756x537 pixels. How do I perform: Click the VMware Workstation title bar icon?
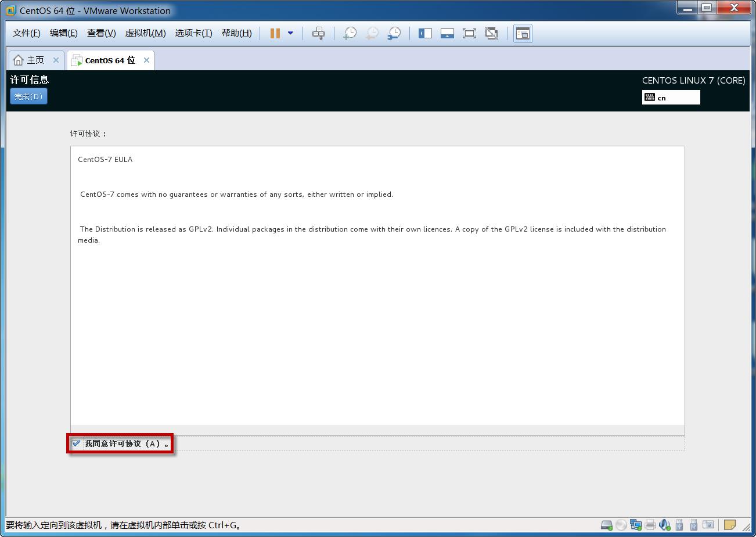click(11, 10)
